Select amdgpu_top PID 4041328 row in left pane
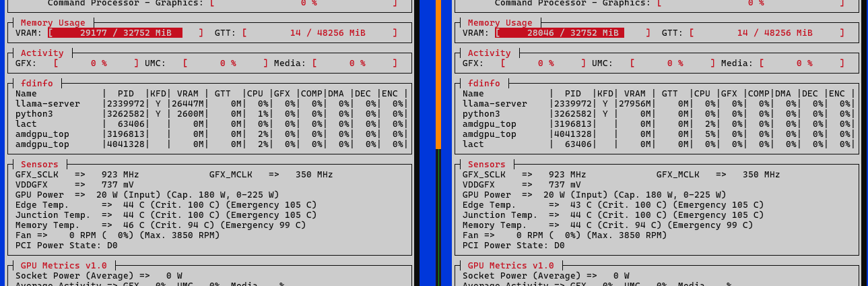 (x=212, y=144)
